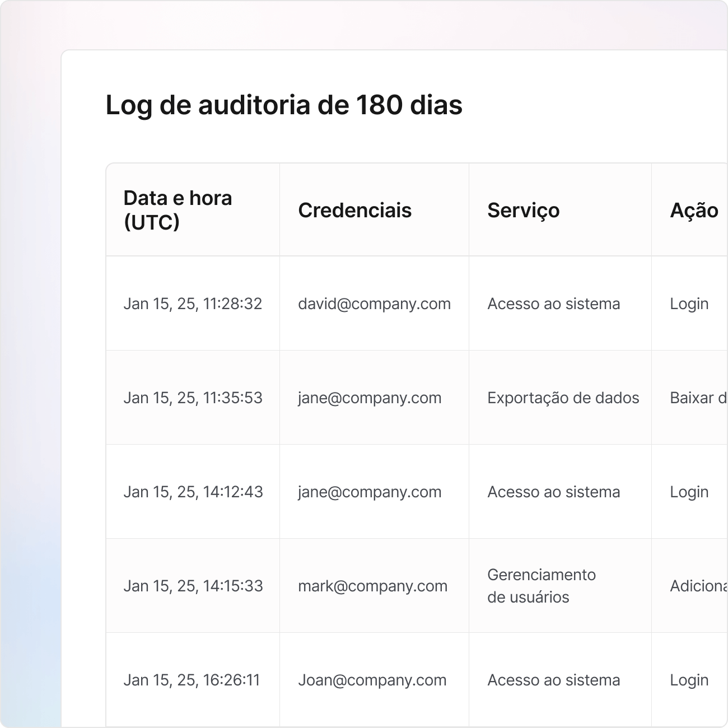Select the timestamp Jan 15, 25, 14:12:43
The image size is (728, 728).
click(193, 492)
